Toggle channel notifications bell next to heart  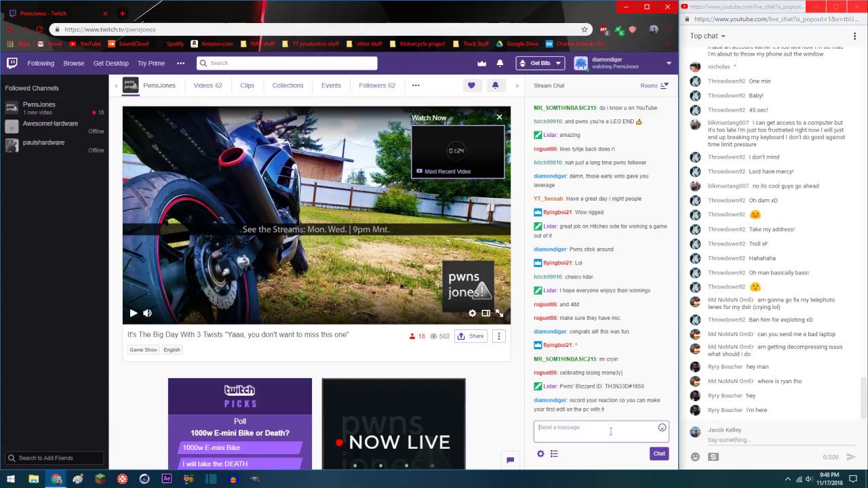[x=495, y=85]
